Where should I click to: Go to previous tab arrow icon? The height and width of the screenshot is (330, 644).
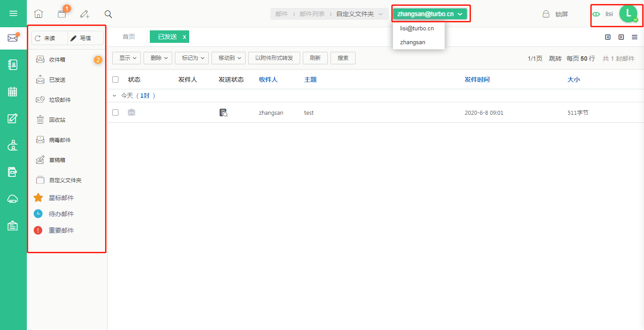pos(608,37)
